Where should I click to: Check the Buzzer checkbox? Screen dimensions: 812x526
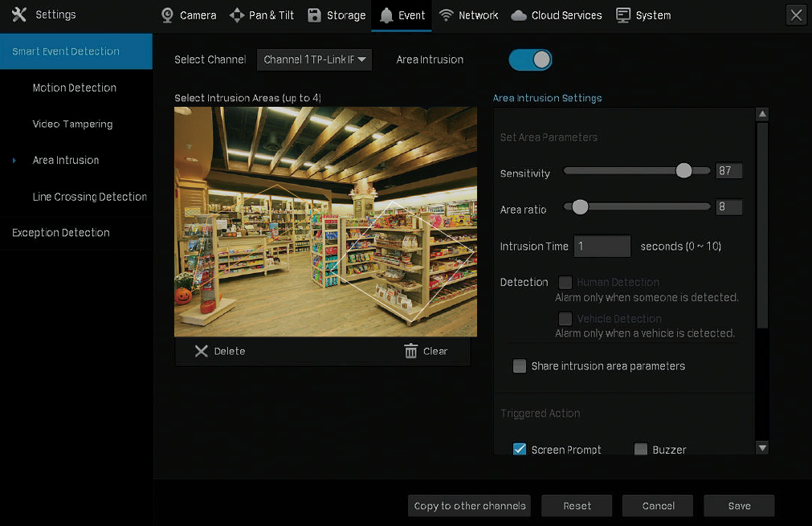point(641,450)
